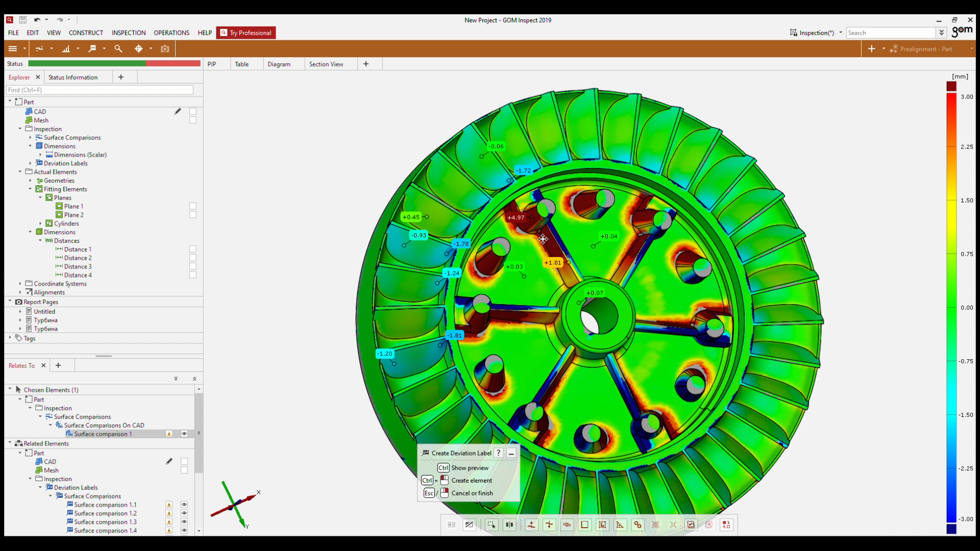
Task: Open the CONSTRUCT menu
Action: pyautogui.click(x=86, y=33)
